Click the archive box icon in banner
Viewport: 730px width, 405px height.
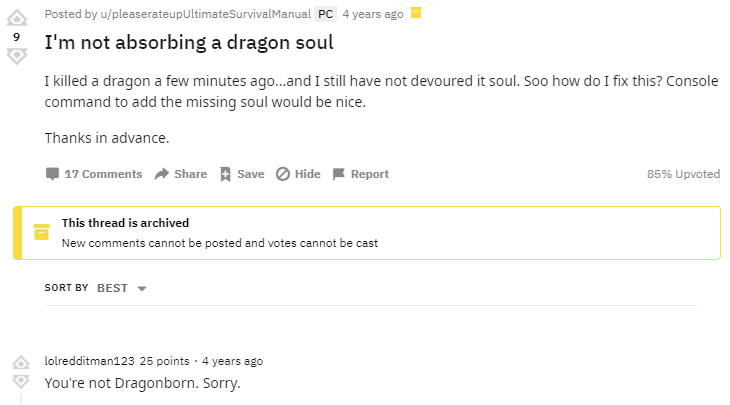pyautogui.click(x=41, y=232)
